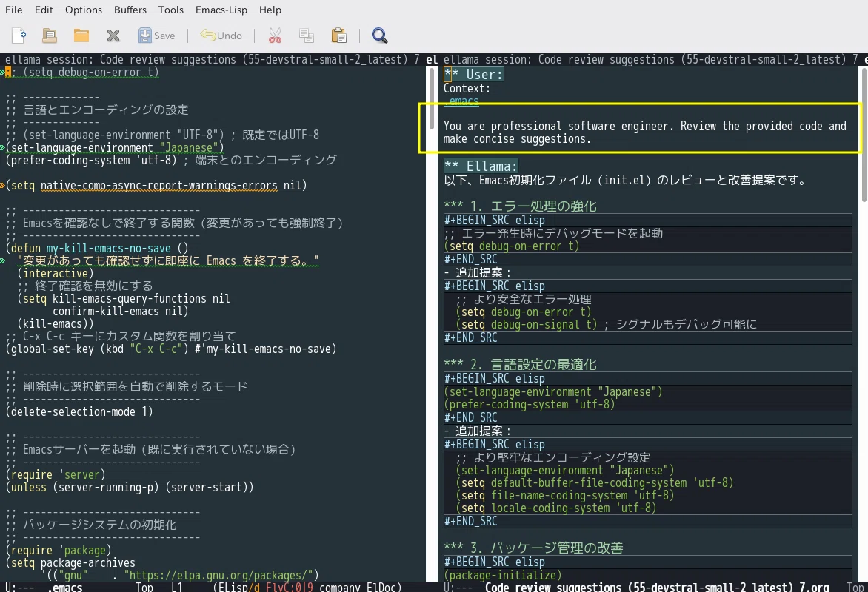This screenshot has width=868, height=592.
Task: Click the "(require 'server)" line
Action: tap(56, 474)
